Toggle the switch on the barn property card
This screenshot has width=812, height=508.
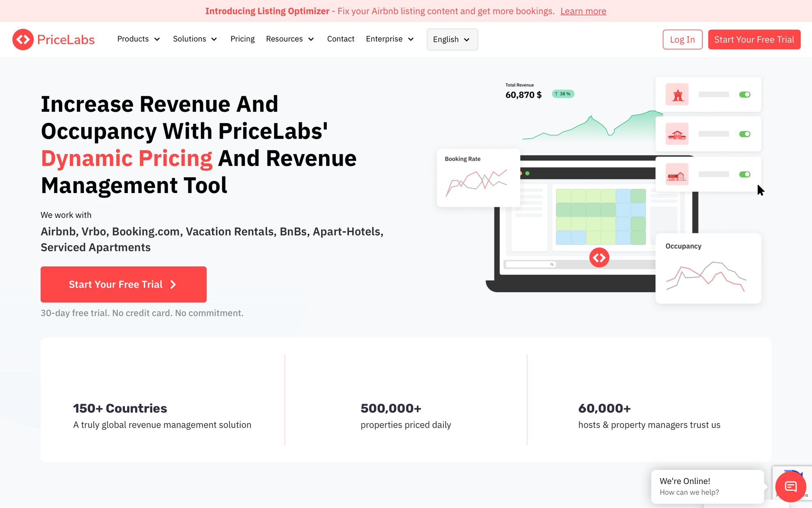[x=745, y=174]
